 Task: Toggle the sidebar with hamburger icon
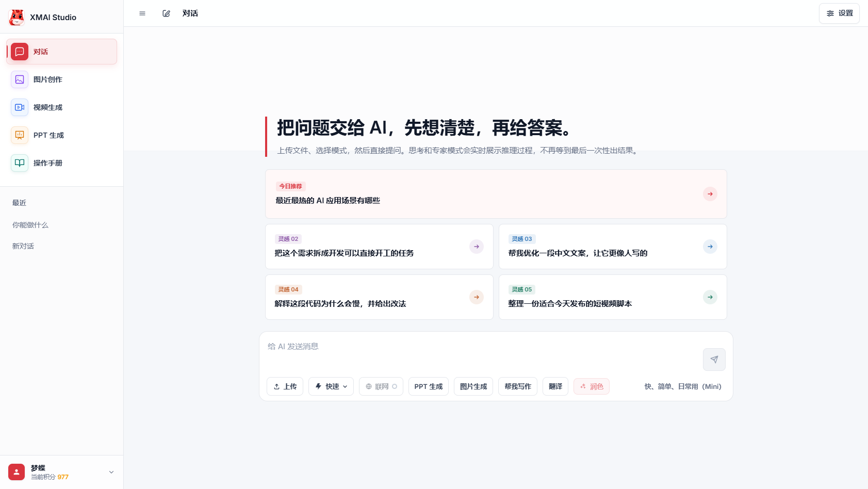pos(142,13)
